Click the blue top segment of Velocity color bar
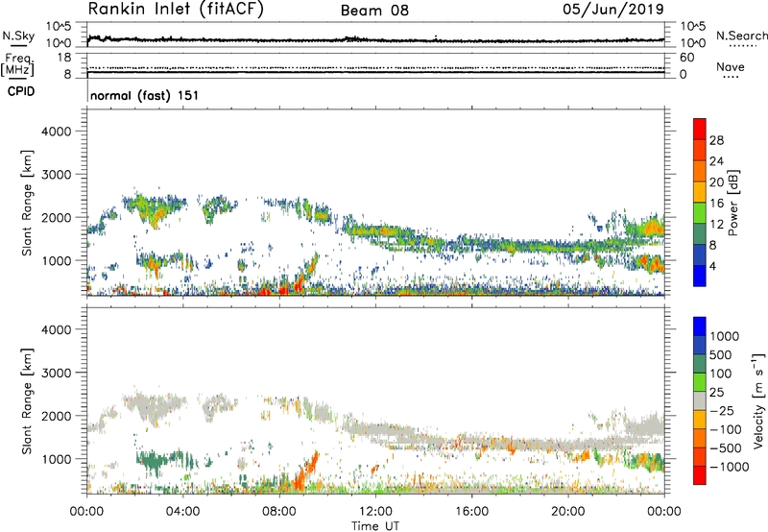Viewport: 768px width, 532px height. point(700,326)
